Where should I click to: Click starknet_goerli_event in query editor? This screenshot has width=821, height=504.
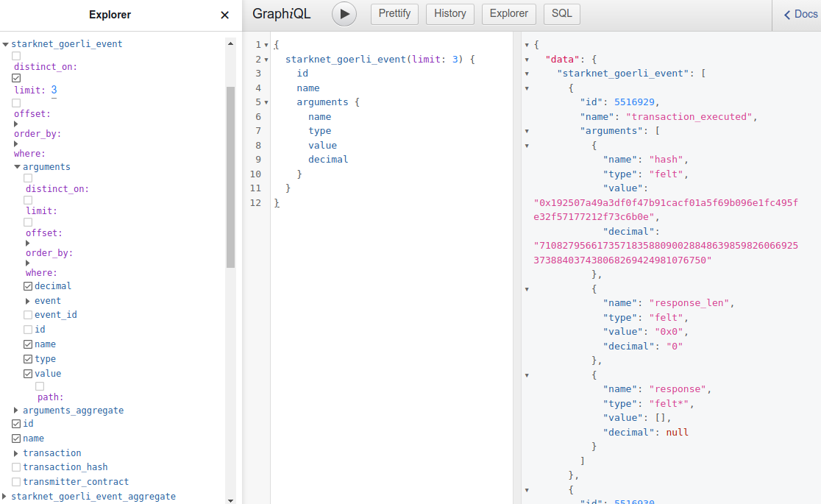346,59
